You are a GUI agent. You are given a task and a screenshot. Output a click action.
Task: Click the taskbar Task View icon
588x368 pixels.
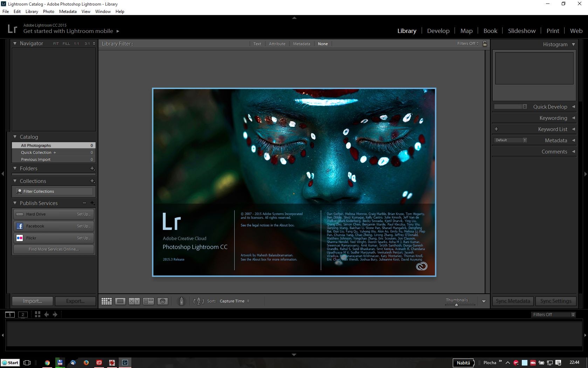pos(27,363)
